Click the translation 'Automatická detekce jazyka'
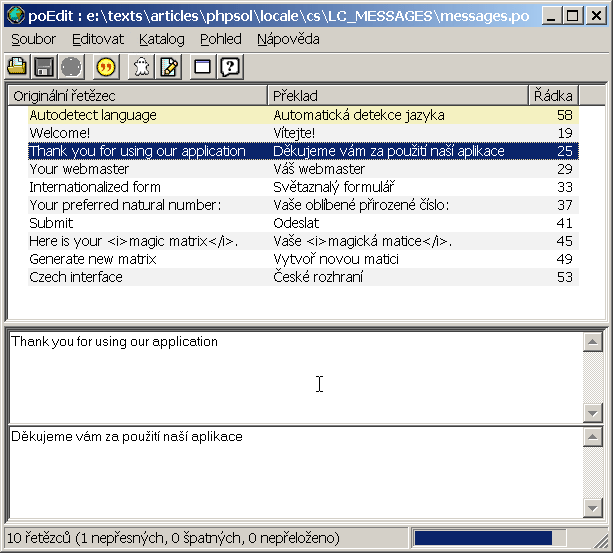 pos(359,115)
